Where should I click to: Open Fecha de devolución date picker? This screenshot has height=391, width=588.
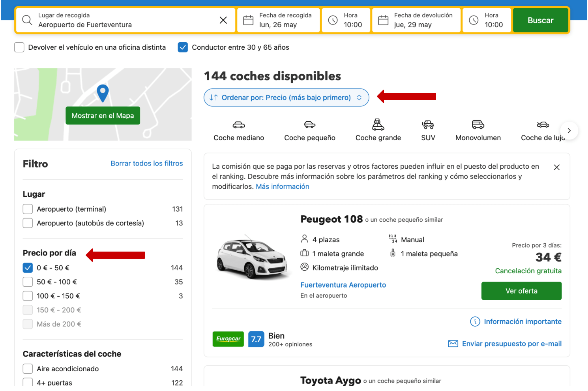[416, 20]
